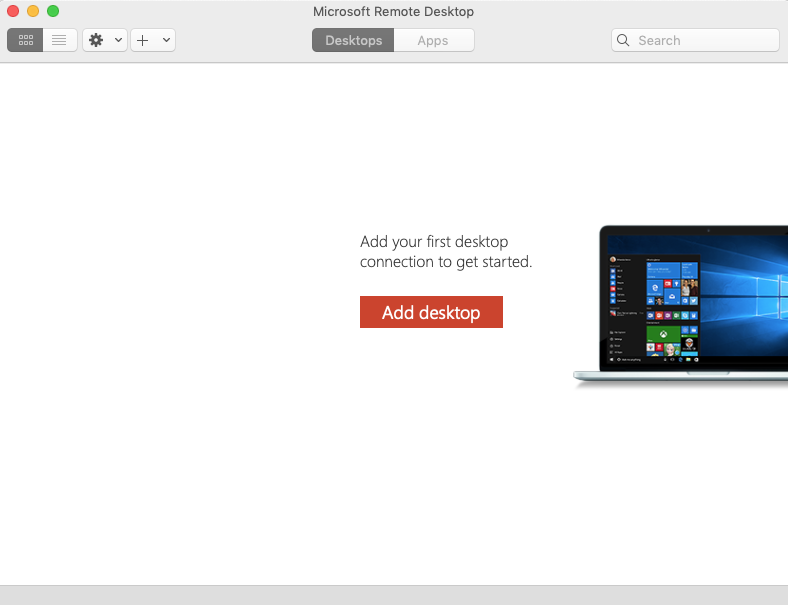This screenshot has height=605, width=788.
Task: Click the Windows laptop preview image
Action: (x=681, y=307)
